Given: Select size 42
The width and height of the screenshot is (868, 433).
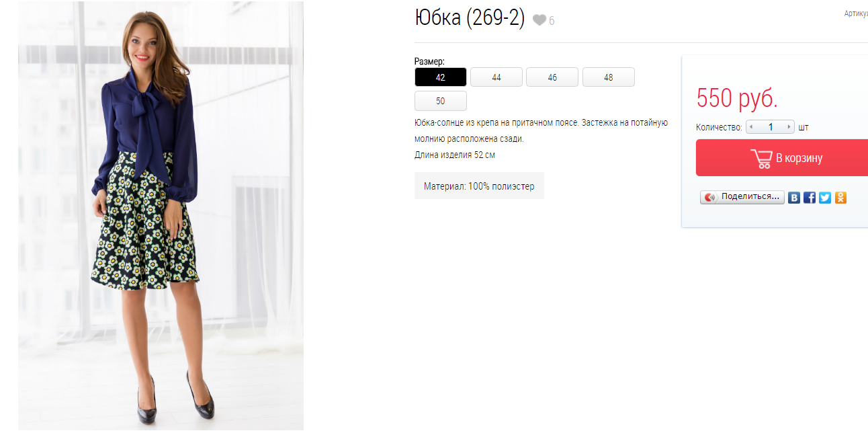Looking at the screenshot, I should [440, 77].
